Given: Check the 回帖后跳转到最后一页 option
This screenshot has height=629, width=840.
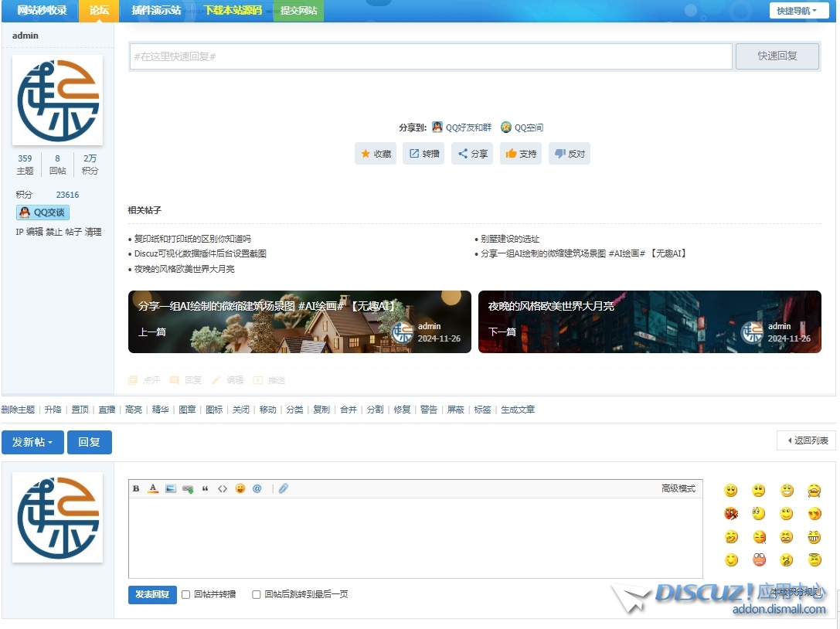Looking at the screenshot, I should (x=257, y=594).
